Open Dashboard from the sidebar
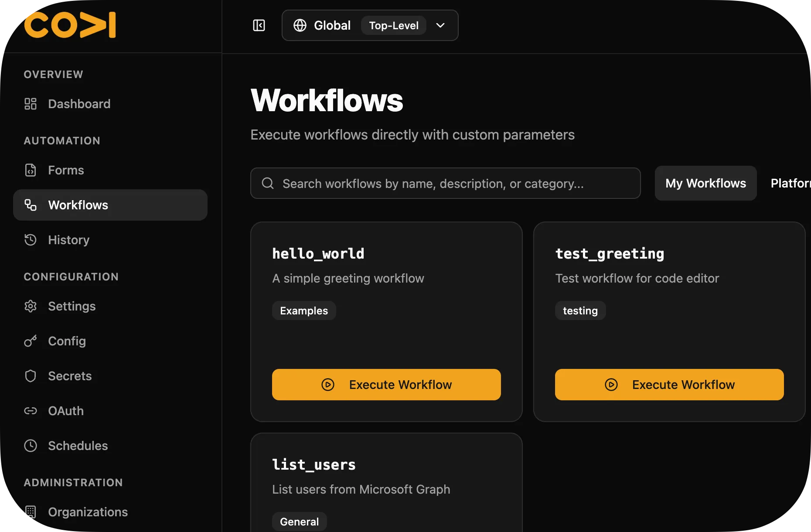Viewport: 811px width, 532px height. pos(79,104)
